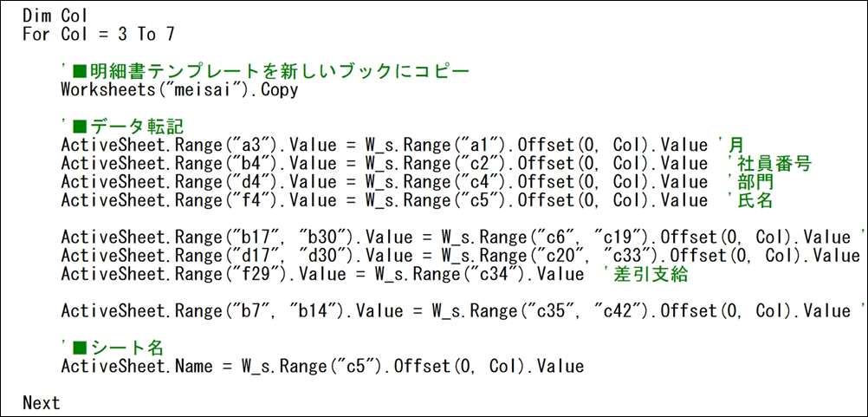The height and width of the screenshot is (417, 868).
Task: Click the 'For Col = 3 To 7' line
Action: (100, 35)
